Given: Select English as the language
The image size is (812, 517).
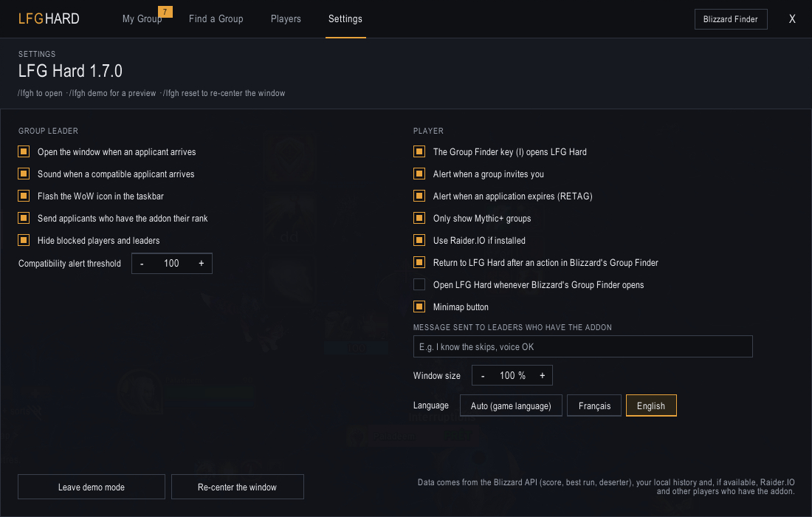Looking at the screenshot, I should point(651,405).
